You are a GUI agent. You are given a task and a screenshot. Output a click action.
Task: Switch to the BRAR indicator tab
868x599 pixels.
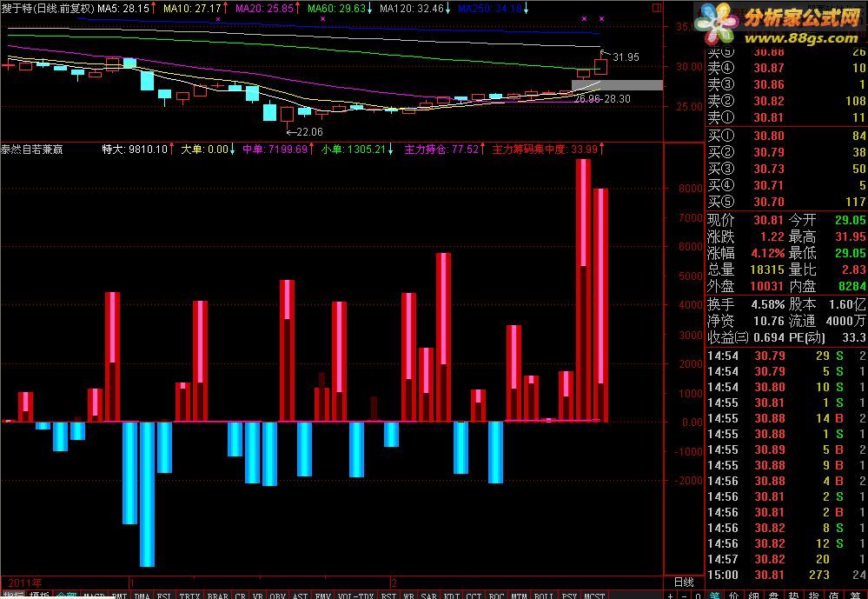tap(217, 596)
